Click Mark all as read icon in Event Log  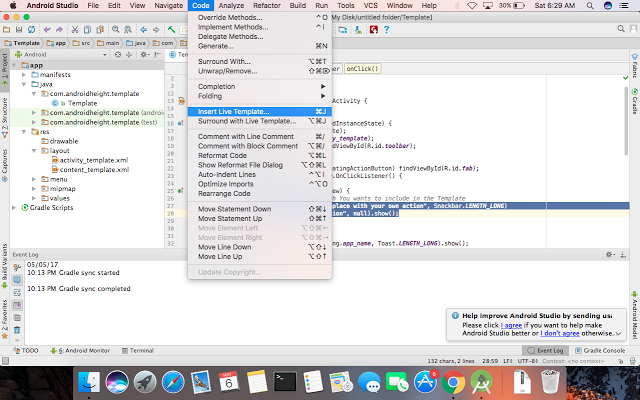click(x=17, y=318)
